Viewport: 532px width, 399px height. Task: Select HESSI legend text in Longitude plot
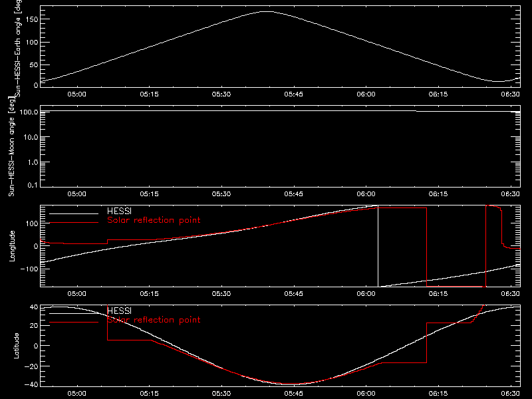tap(119, 211)
